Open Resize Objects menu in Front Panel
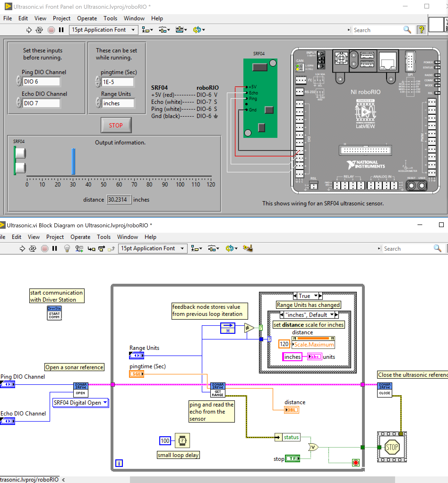The image size is (448, 483). [x=181, y=30]
